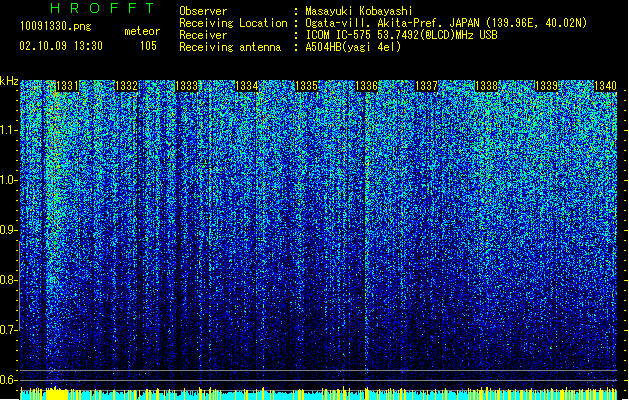Click the kHz axis unit label

(x=9, y=81)
